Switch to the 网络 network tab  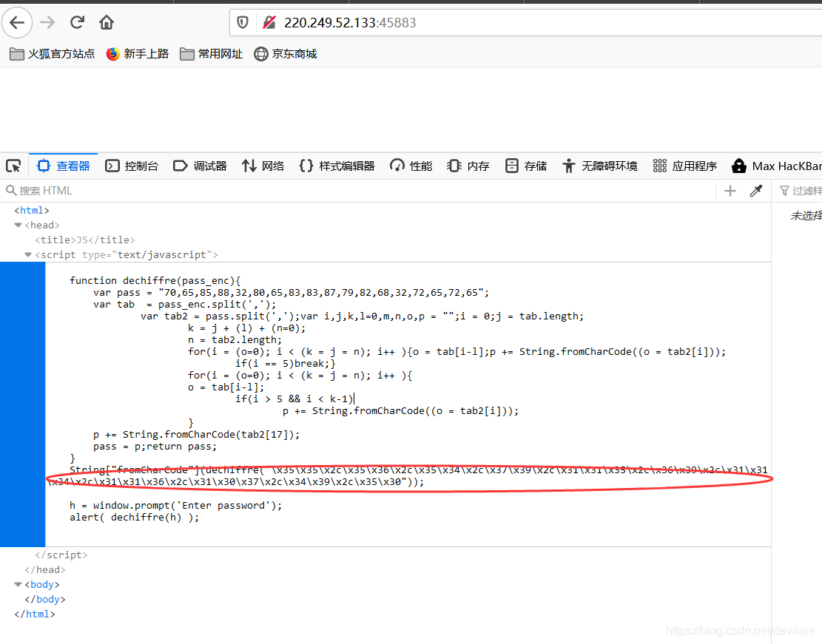(263, 166)
